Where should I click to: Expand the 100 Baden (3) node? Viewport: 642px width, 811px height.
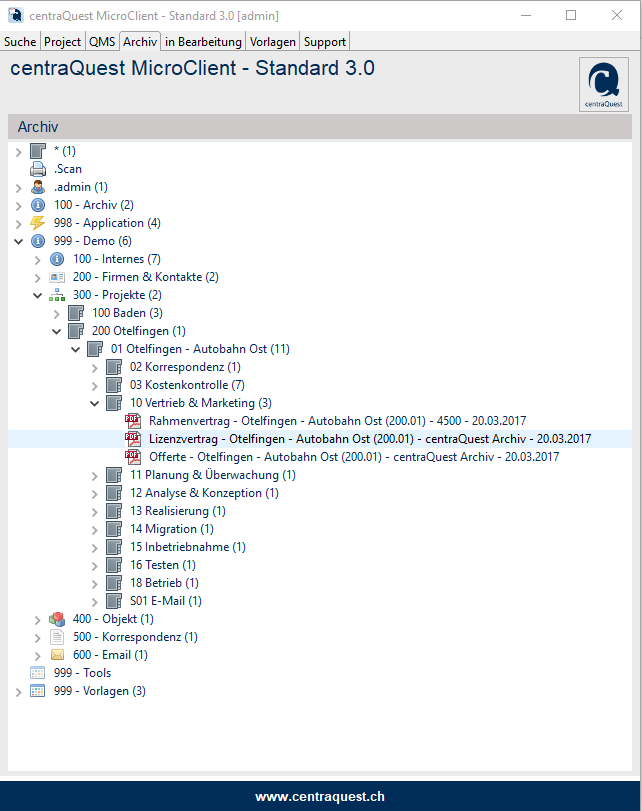point(57,314)
